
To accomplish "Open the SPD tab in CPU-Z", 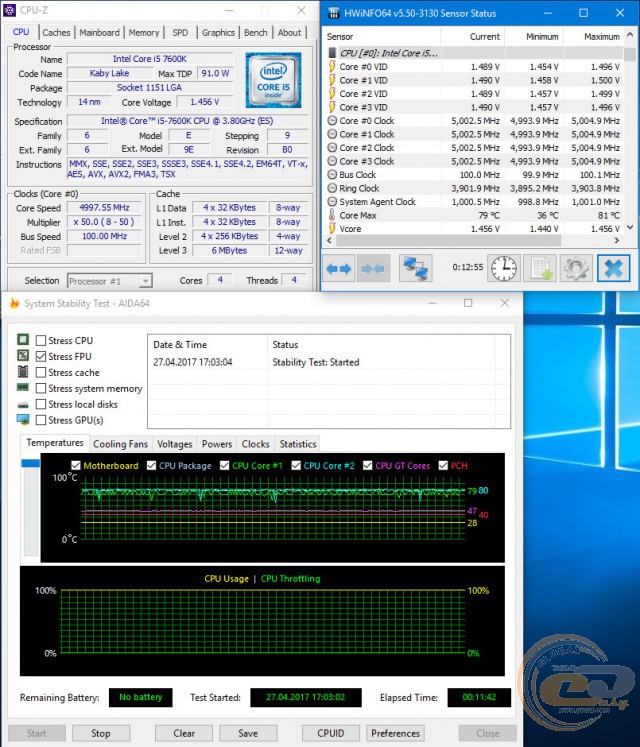I will [180, 32].
